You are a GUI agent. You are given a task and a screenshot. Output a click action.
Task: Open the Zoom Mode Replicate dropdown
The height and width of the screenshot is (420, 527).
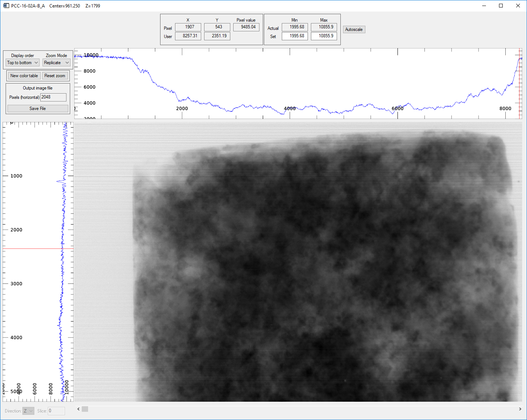pos(56,63)
